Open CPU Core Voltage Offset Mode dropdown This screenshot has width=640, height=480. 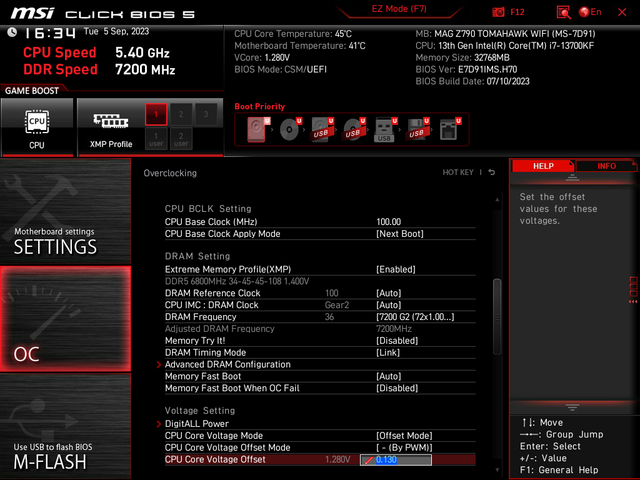[404, 447]
